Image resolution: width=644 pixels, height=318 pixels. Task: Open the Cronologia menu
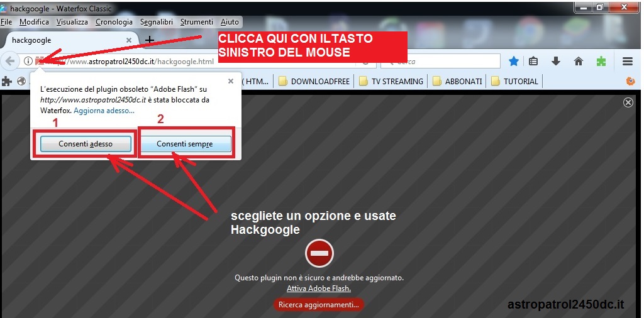[x=114, y=22]
